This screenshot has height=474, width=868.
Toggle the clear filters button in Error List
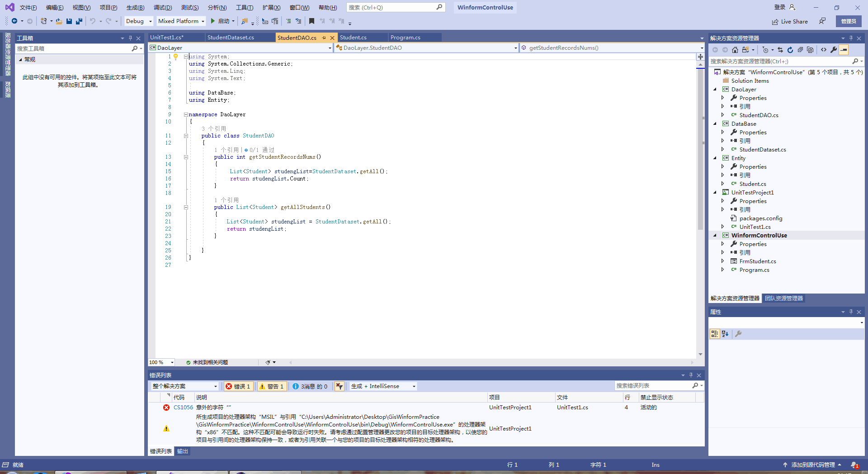pyautogui.click(x=340, y=386)
